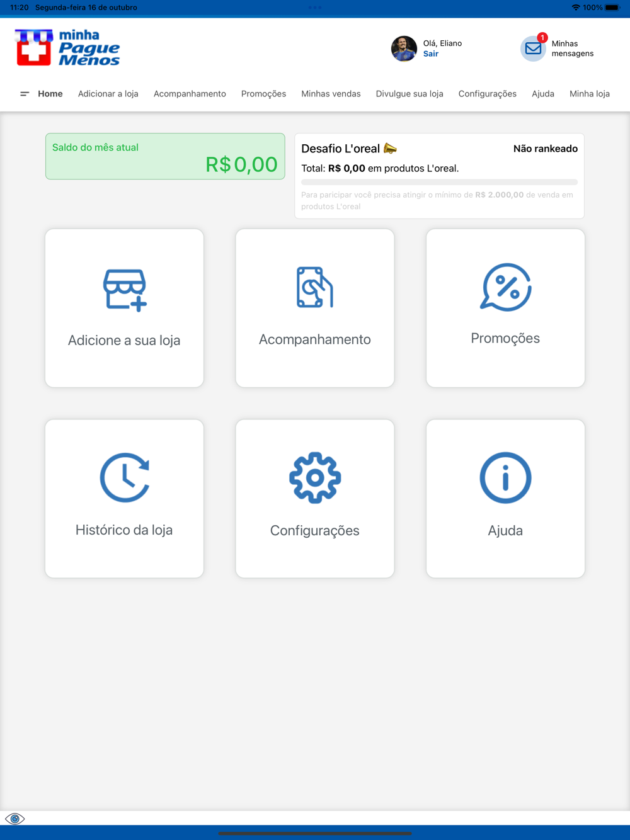Image resolution: width=630 pixels, height=840 pixels.
Task: Click the 11:20 clock in status bar
Action: (20, 8)
